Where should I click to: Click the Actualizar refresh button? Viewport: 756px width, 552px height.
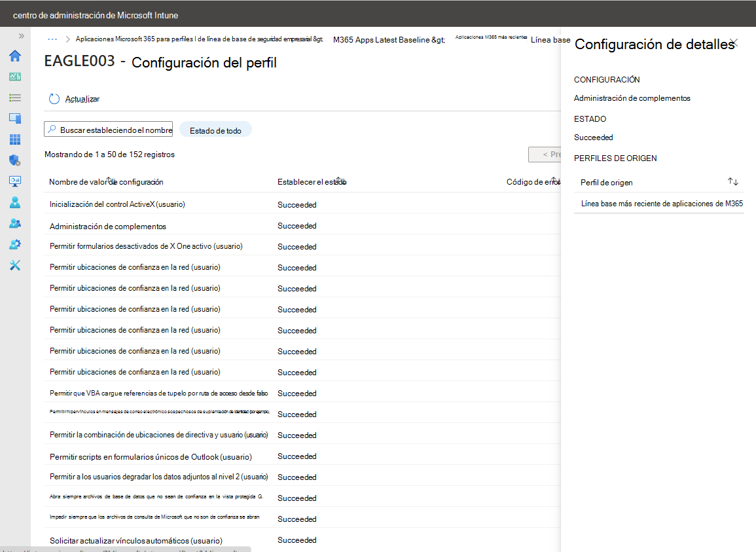pos(74,99)
